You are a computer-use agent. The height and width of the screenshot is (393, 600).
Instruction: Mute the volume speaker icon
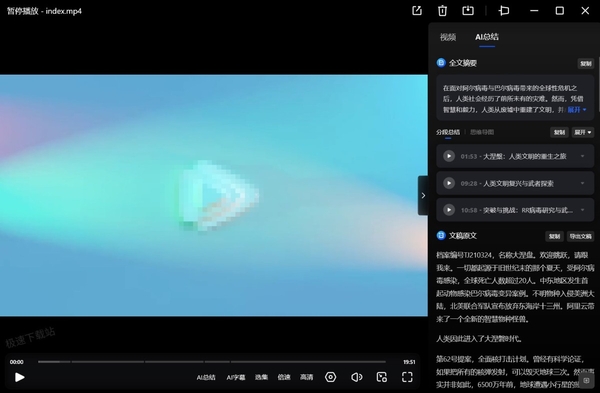click(x=356, y=377)
